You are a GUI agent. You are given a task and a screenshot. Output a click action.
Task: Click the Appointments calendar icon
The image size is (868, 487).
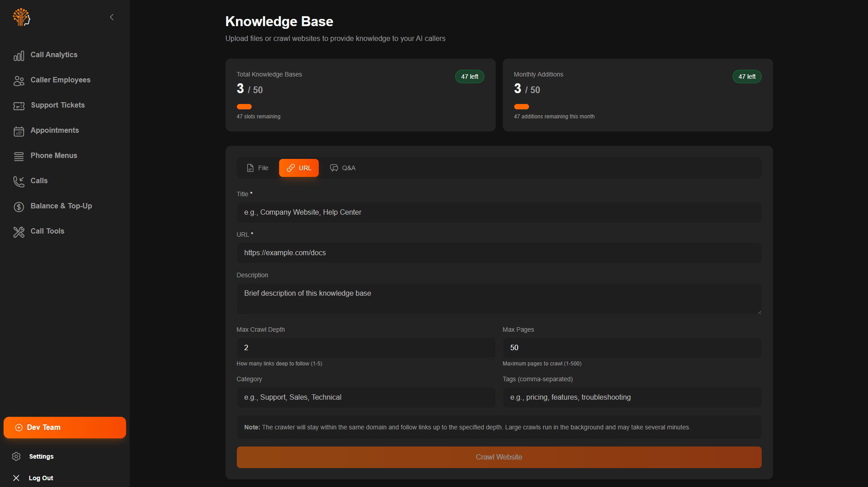pyautogui.click(x=18, y=131)
